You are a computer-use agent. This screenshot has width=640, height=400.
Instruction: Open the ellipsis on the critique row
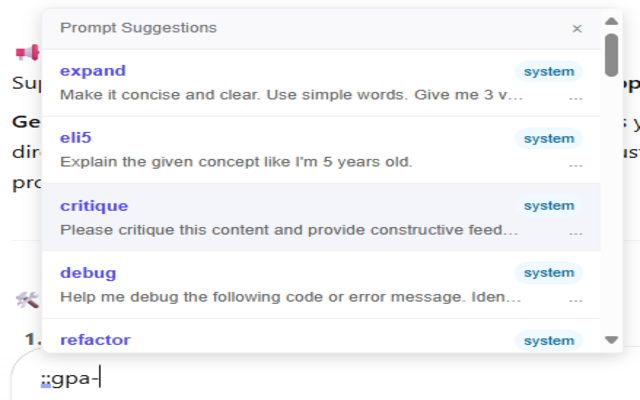pyautogui.click(x=575, y=232)
